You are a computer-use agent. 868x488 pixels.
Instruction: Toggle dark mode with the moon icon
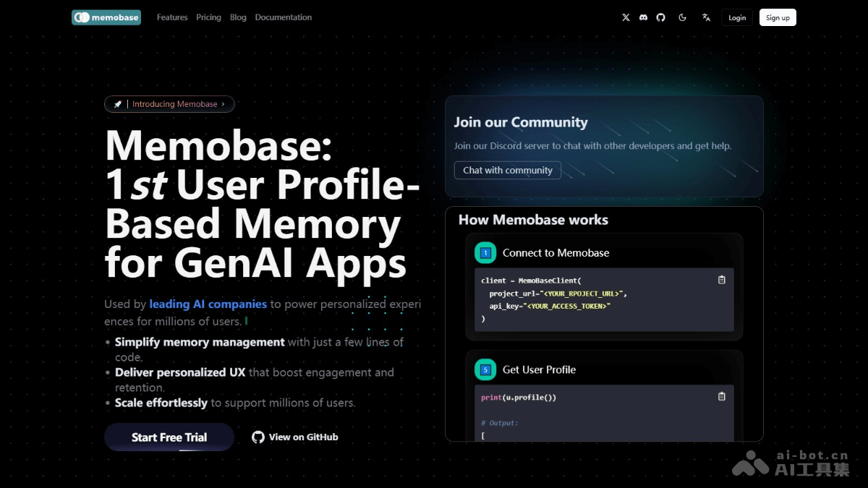(x=682, y=17)
